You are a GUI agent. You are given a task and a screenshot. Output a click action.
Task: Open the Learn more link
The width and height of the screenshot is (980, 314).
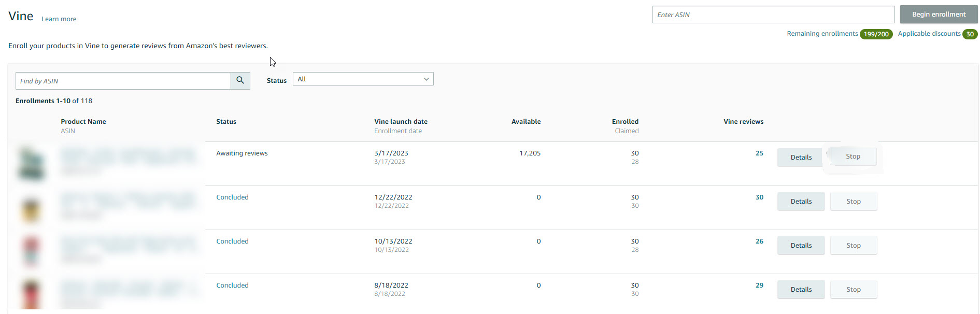point(59,19)
